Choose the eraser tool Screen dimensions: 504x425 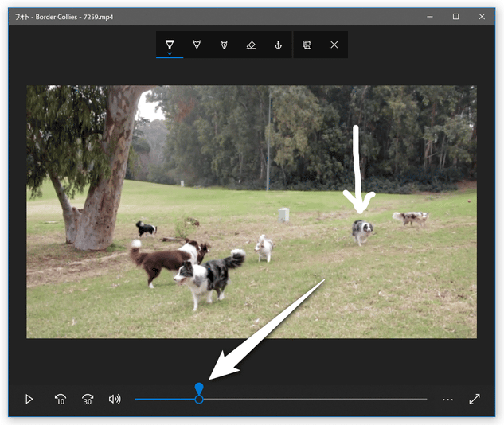click(251, 45)
